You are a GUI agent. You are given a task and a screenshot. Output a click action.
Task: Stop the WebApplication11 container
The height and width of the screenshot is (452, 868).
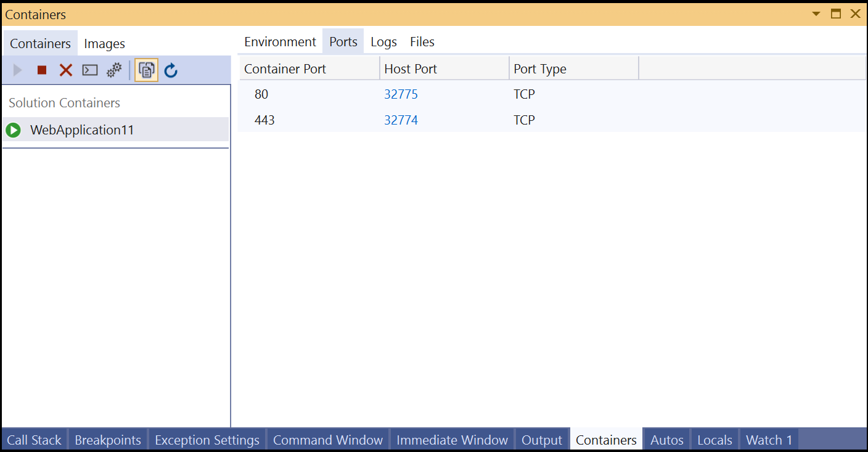(41, 70)
